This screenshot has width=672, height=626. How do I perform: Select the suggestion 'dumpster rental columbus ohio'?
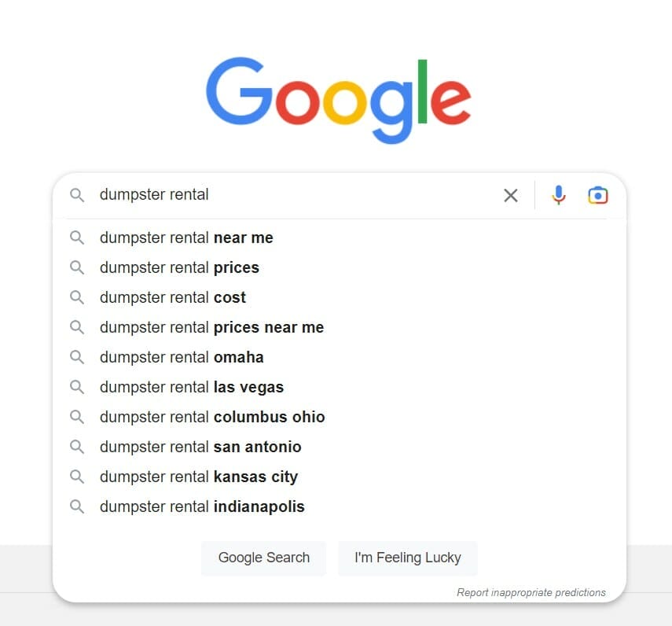(212, 416)
